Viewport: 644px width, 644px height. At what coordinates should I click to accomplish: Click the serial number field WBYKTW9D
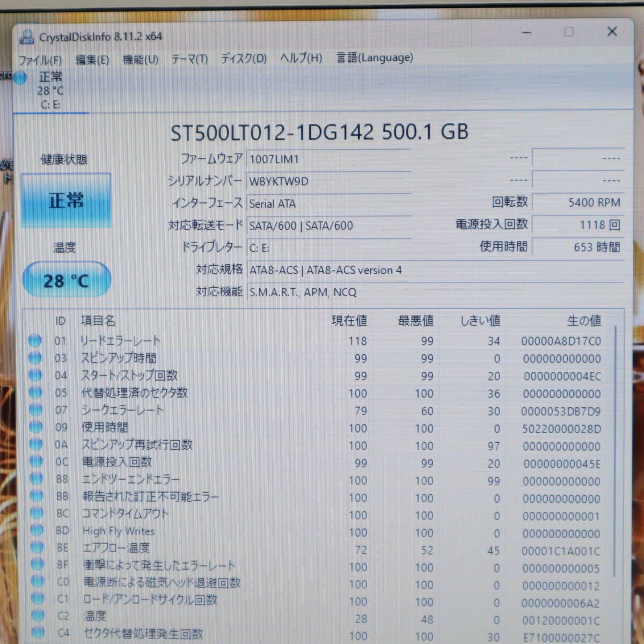coord(329,181)
